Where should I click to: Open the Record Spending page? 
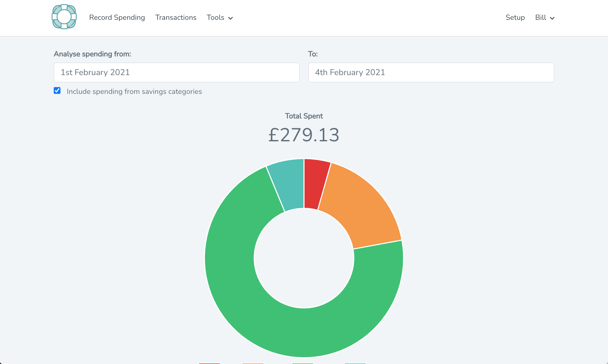click(x=117, y=17)
